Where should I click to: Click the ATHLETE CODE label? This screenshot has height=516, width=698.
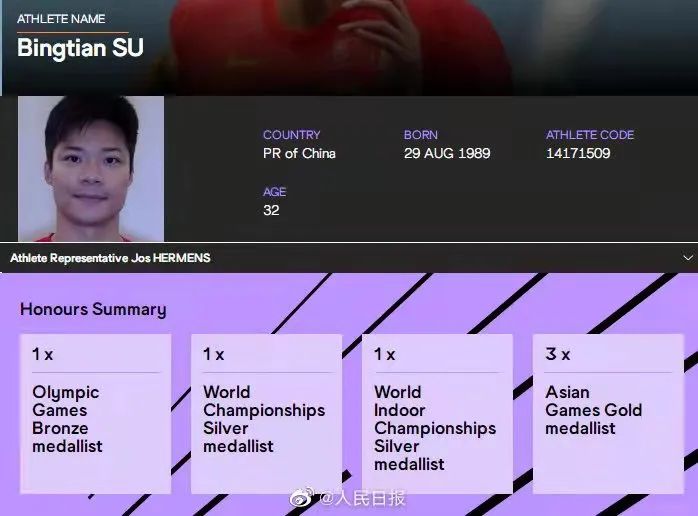[x=590, y=135]
